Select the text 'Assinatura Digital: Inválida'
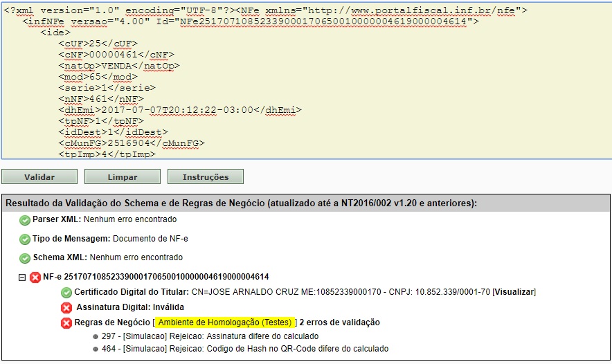 pyautogui.click(x=130, y=307)
